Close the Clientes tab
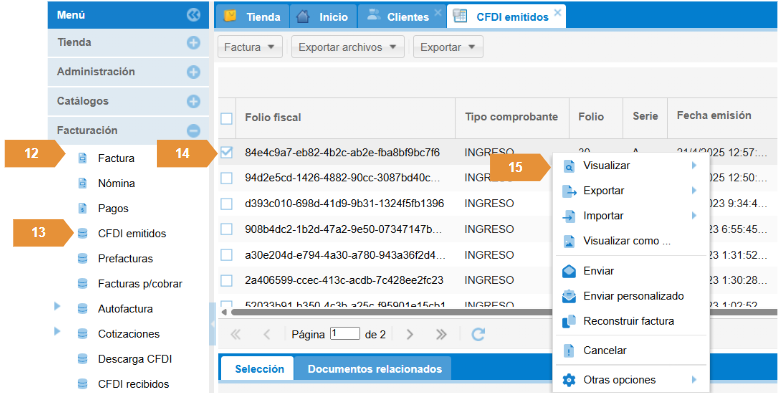The width and height of the screenshot is (781, 393). 438,12
